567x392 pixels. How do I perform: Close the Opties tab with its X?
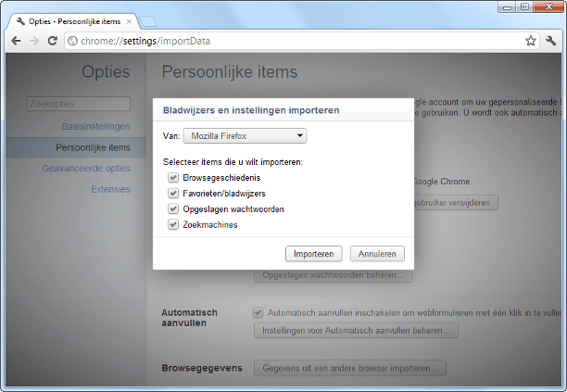pyautogui.click(x=129, y=21)
